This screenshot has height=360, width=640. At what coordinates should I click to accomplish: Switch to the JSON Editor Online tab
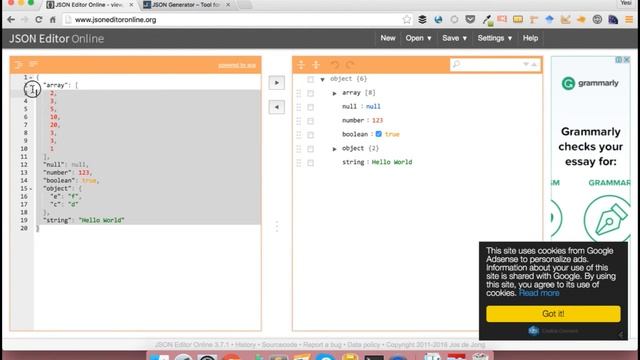pyautogui.click(x=88, y=5)
